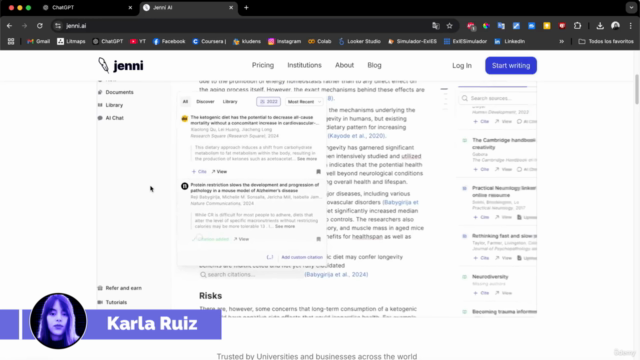The width and height of the screenshot is (640, 360).
Task: Save ketogenic diet article with bookmark icon
Action: click(318, 172)
